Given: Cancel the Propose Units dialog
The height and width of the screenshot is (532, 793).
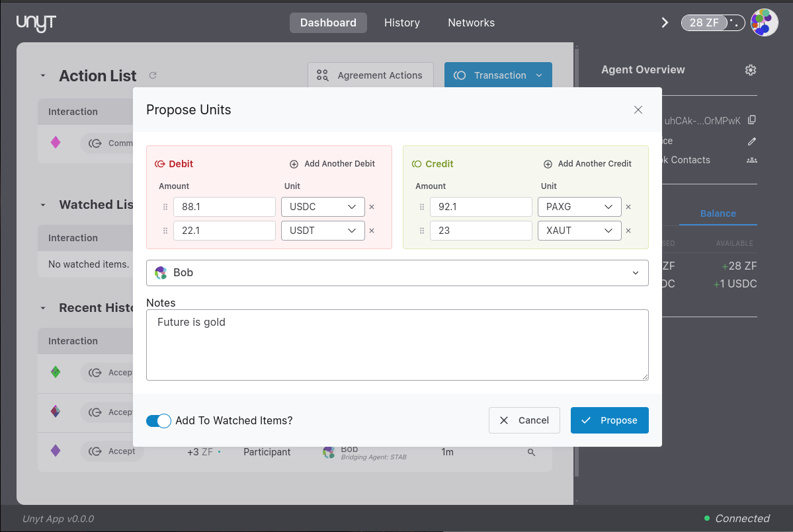Looking at the screenshot, I should click(524, 420).
